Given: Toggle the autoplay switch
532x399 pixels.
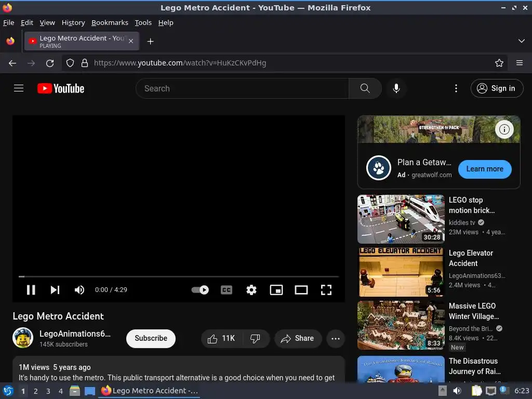Looking at the screenshot, I should coord(200,290).
